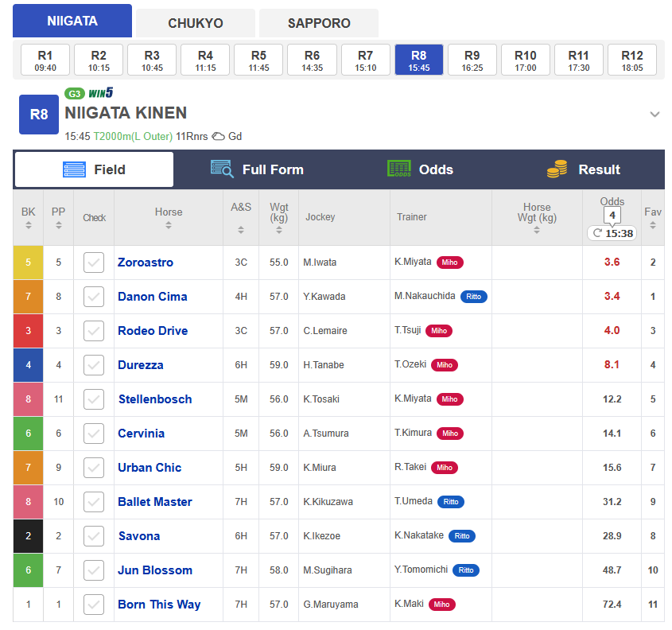
Task: Open the Odds tab
Action: click(x=420, y=169)
